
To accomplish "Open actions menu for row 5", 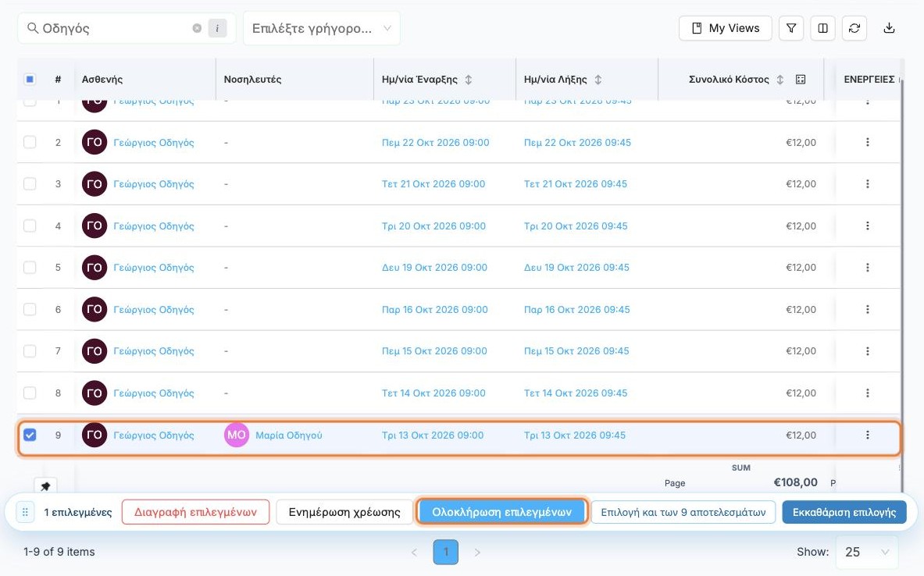I will pyautogui.click(x=868, y=268).
